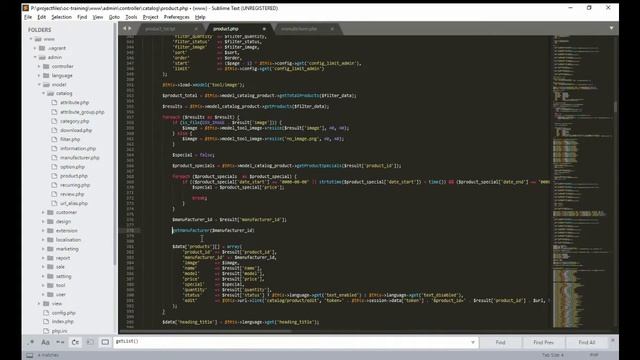Screen dimensions: 640x360
Task: Open the find history dropdown arrow
Action: click(x=473, y=342)
